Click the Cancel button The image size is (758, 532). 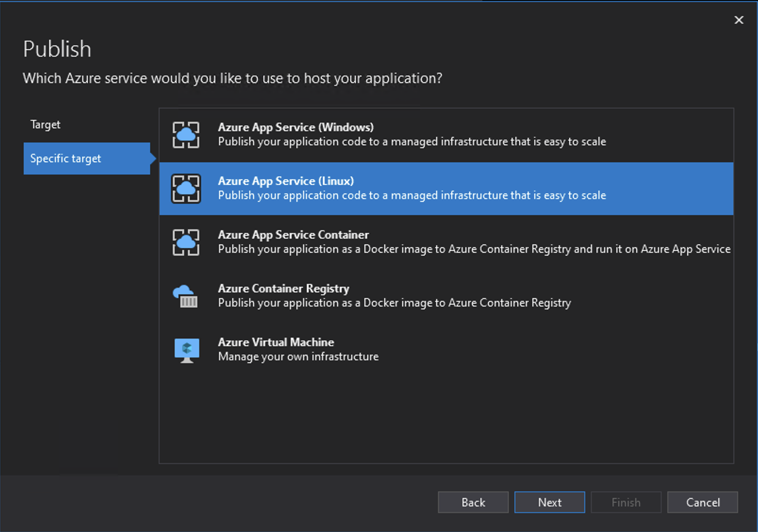[x=702, y=502]
